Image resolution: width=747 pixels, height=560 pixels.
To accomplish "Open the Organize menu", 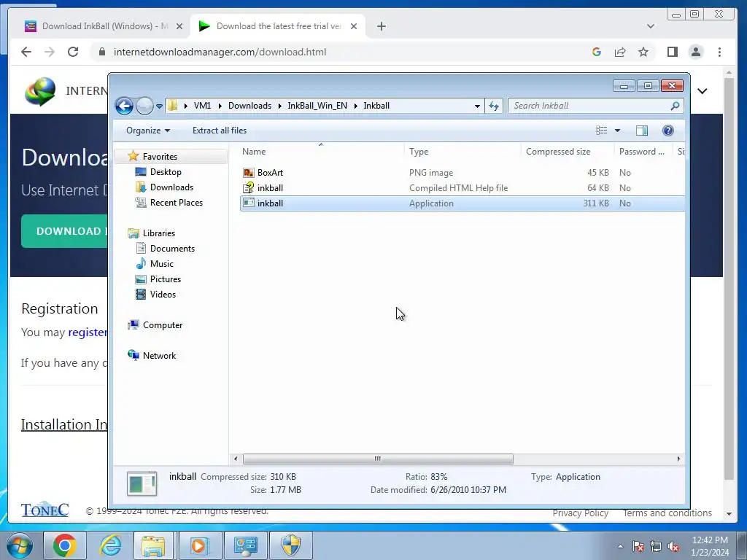I will point(147,131).
